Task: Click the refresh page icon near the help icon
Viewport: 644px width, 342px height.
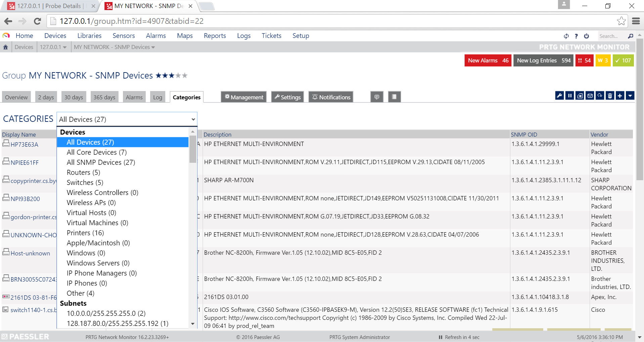Action: pyautogui.click(x=566, y=36)
